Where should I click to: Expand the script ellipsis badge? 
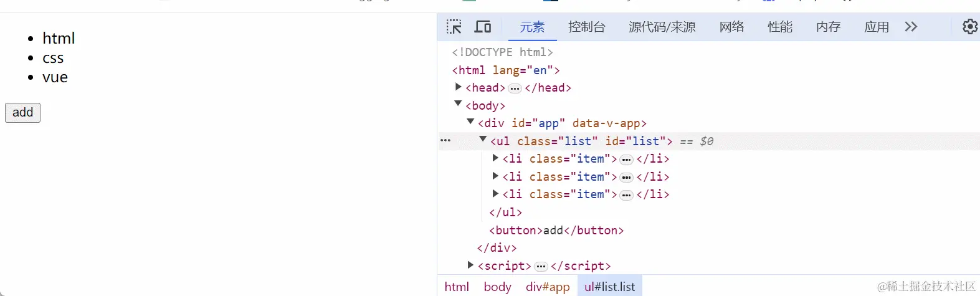pyautogui.click(x=541, y=267)
